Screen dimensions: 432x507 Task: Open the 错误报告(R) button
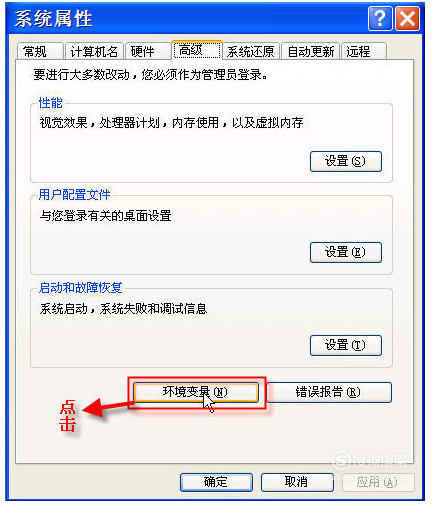tap(328, 392)
